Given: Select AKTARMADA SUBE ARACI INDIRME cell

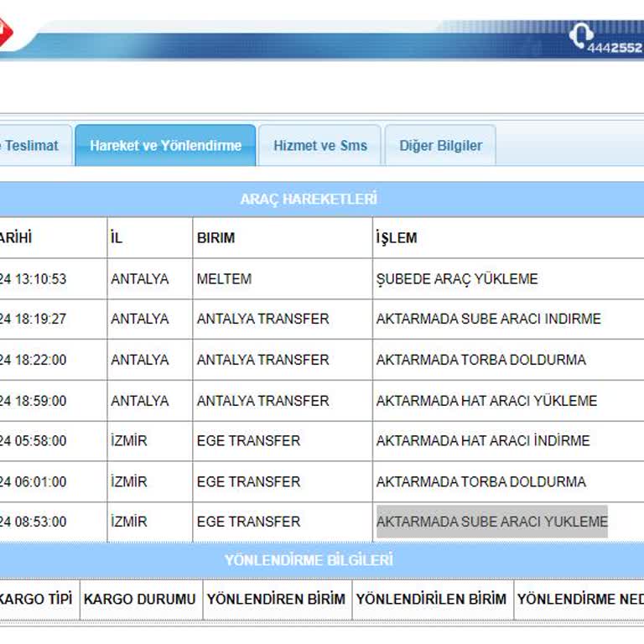Looking at the screenshot, I should (x=508, y=319).
